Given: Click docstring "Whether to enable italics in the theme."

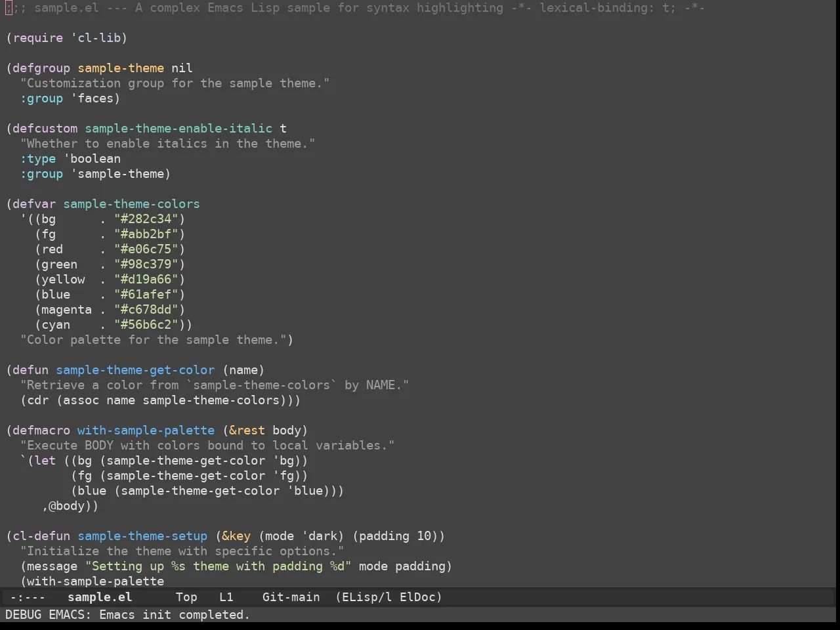Looking at the screenshot, I should click(168, 144).
